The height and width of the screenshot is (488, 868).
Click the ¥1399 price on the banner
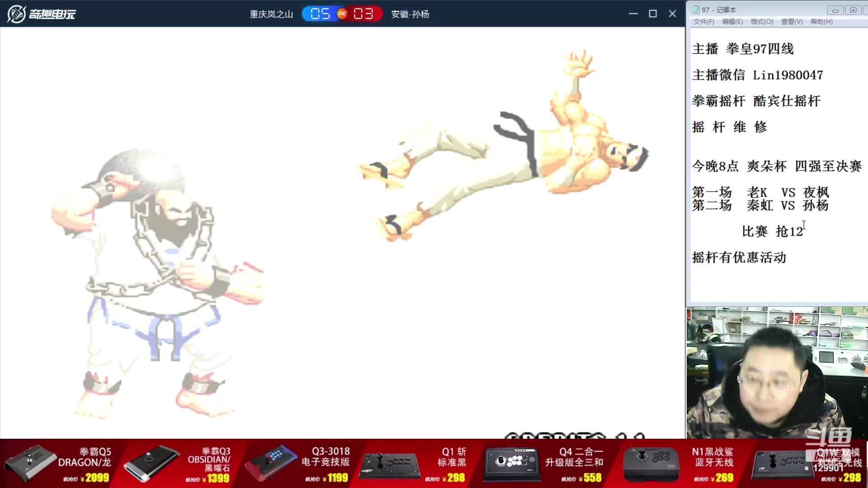point(216,478)
